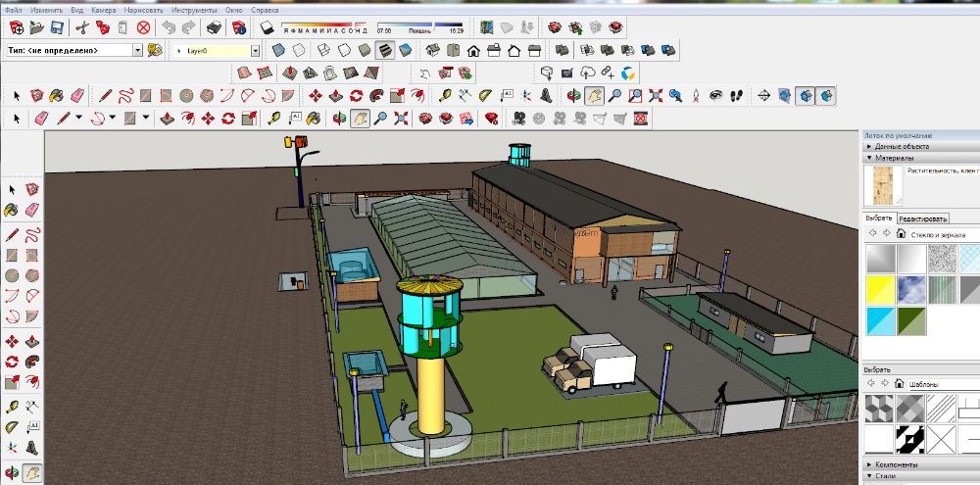980x485 pixels.
Task: Open the Тип classification dropdown
Action: 137,51
